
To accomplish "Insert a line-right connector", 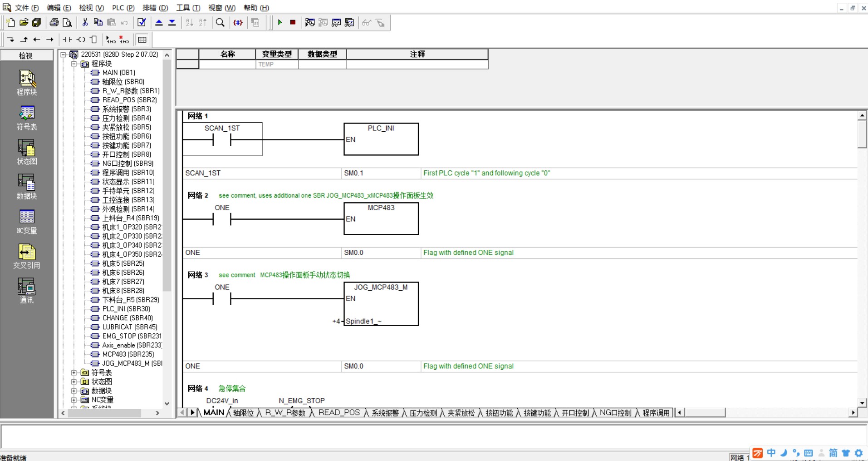I will click(50, 40).
